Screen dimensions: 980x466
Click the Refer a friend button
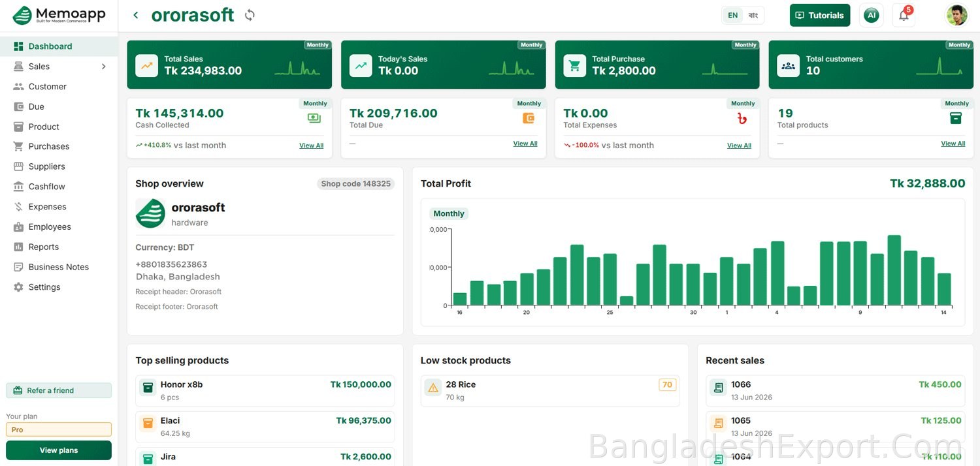(59, 390)
